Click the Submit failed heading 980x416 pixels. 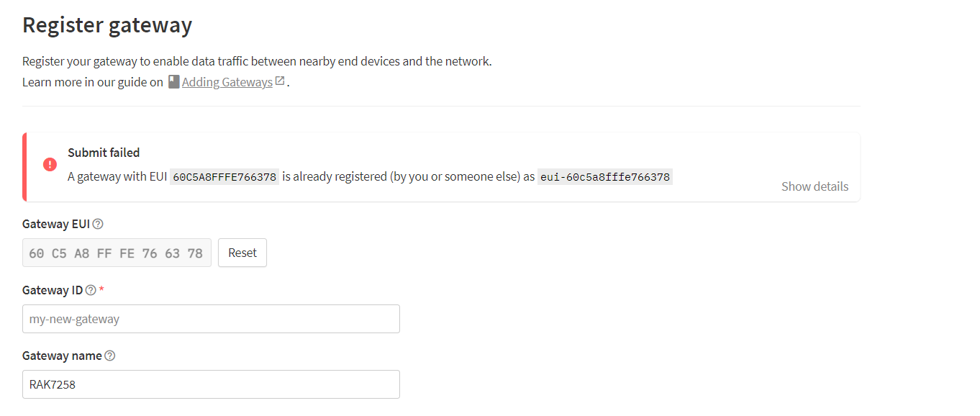104,153
